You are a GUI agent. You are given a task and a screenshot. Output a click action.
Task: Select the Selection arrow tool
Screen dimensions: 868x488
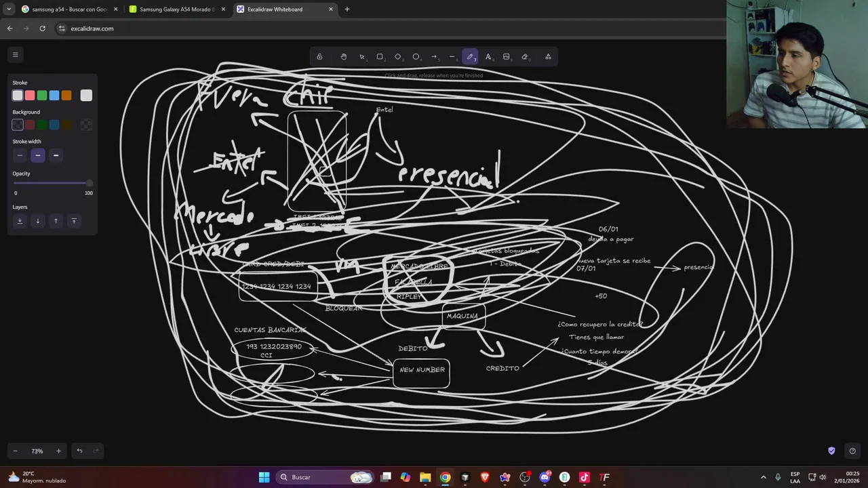click(x=362, y=57)
